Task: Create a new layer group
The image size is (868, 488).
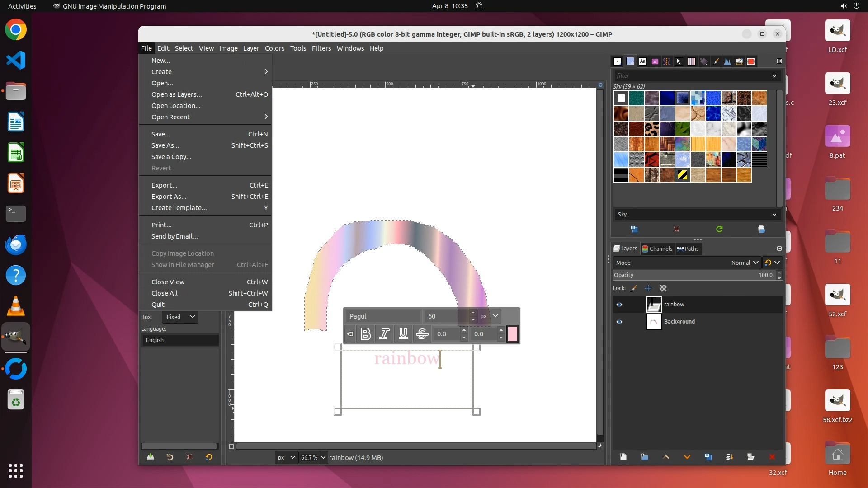Action: coord(644,457)
